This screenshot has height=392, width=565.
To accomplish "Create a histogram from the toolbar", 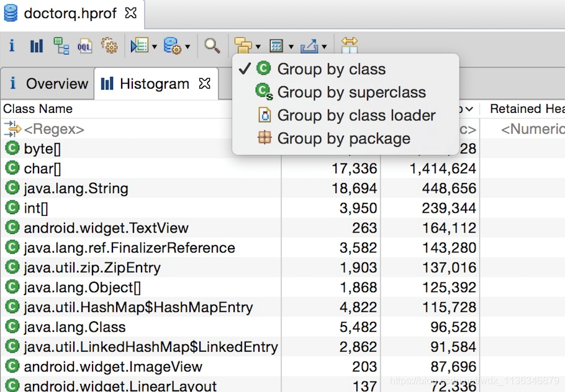I will tap(37, 45).
